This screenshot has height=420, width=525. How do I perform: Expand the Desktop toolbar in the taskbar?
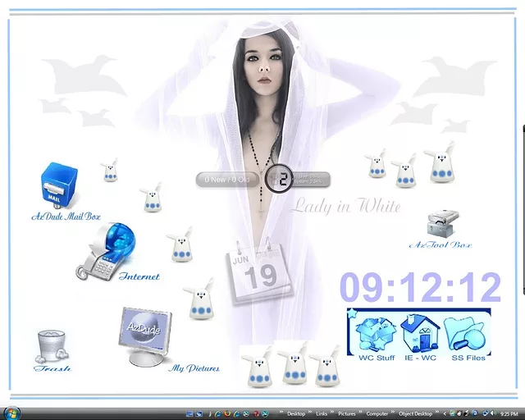(x=295, y=413)
